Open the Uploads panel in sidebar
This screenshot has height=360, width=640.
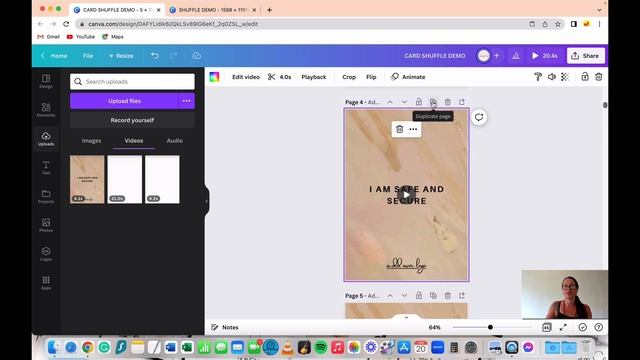point(46,139)
